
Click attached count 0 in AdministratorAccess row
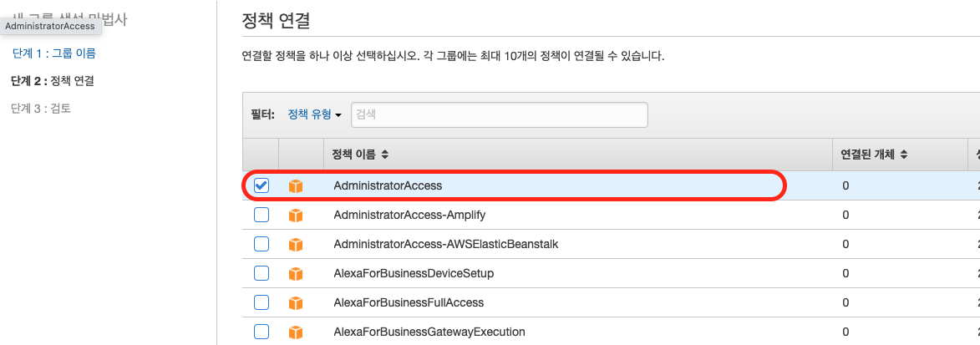pos(845,185)
